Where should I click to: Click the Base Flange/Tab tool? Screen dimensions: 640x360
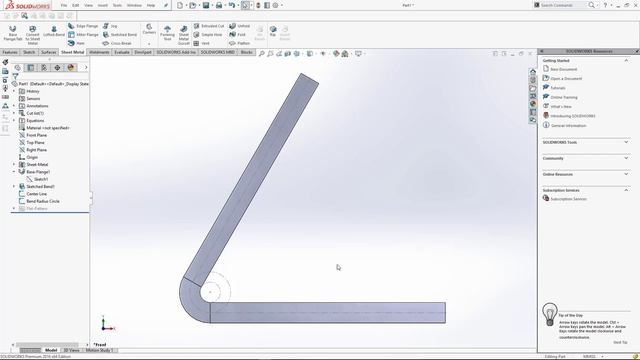coord(13,33)
